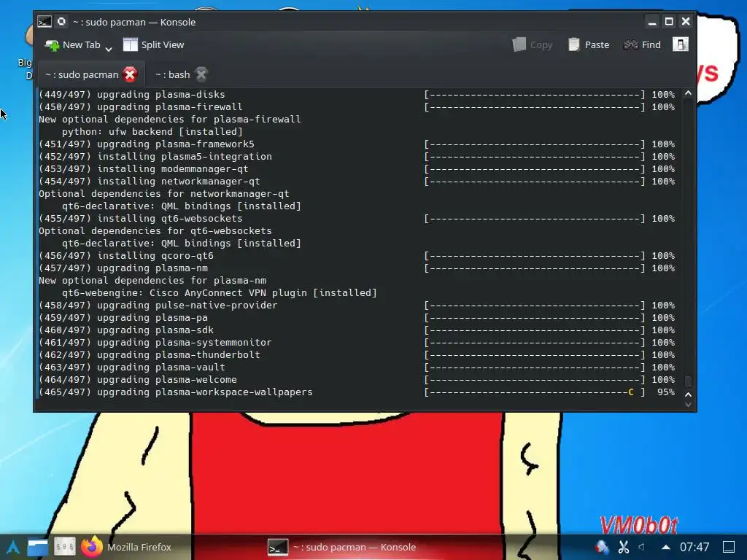Viewport: 747px width, 560px height.
Task: Open the volume tray icon
Action: coord(642,547)
